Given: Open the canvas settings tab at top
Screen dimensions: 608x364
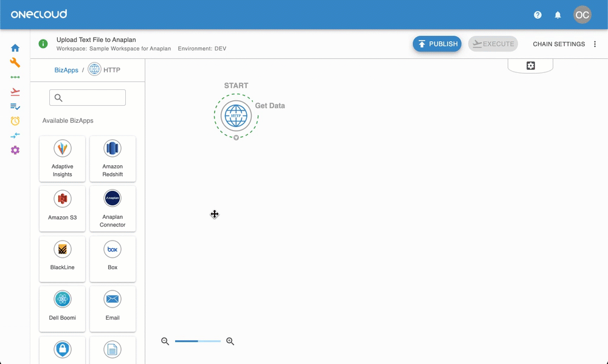Looking at the screenshot, I should tap(530, 66).
